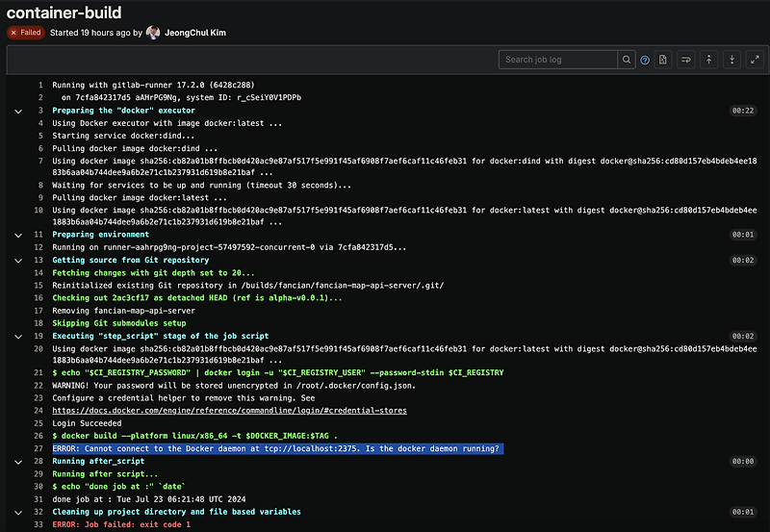Click the highlighted Docker daemon error line
Image resolution: width=770 pixels, height=532 pixels.
pyautogui.click(x=278, y=448)
